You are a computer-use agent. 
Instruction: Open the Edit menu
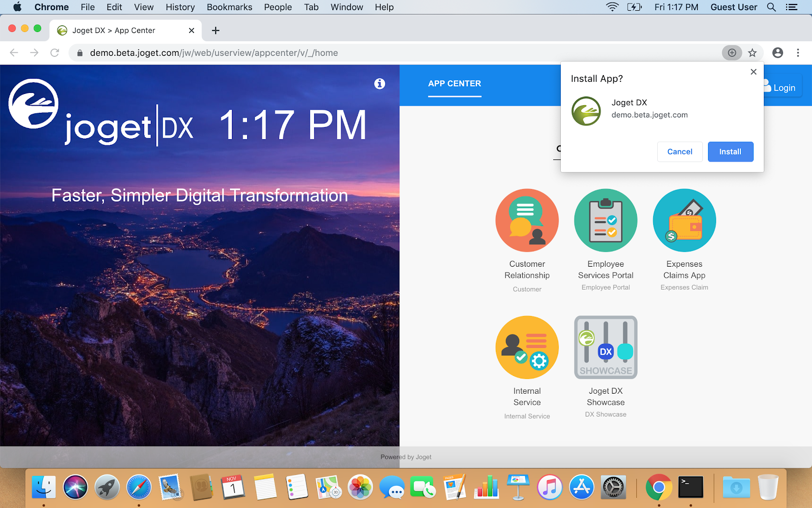point(114,7)
